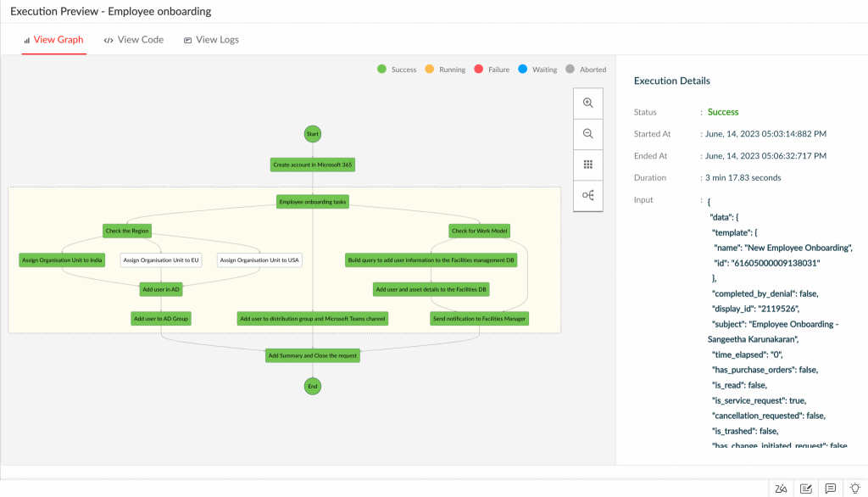Open the Check for Work Model node
Image resolution: width=868 pixels, height=497 pixels.
pos(480,231)
